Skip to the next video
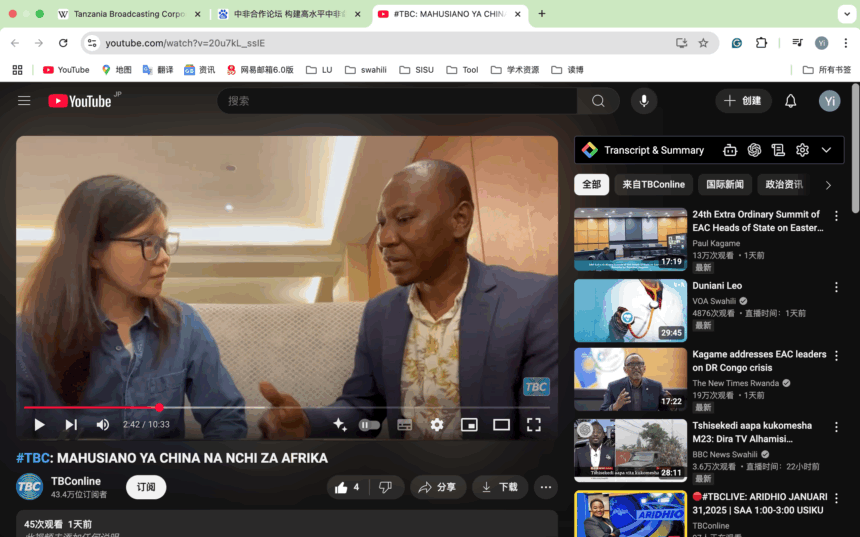 coord(71,425)
